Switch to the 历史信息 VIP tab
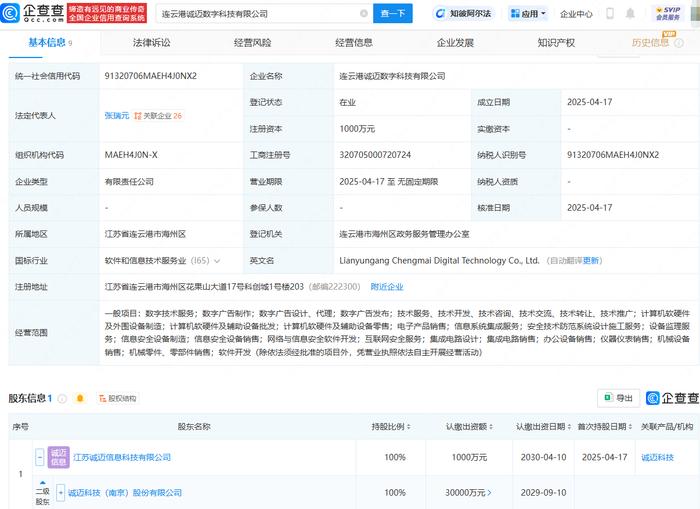 pyautogui.click(x=650, y=43)
